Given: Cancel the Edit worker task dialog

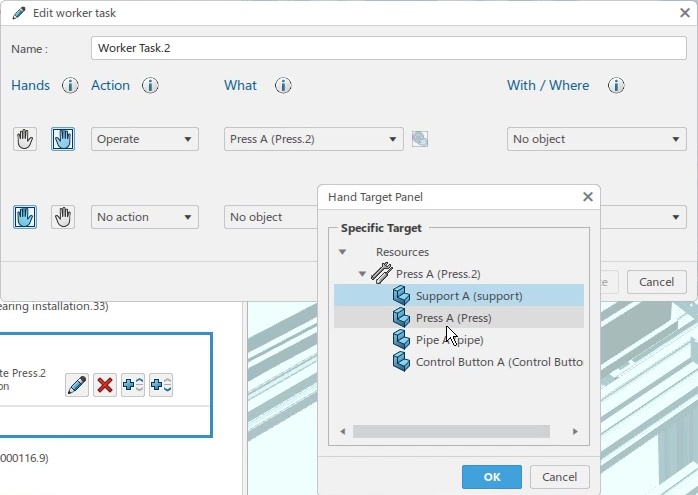Looking at the screenshot, I should pyautogui.click(x=657, y=282).
